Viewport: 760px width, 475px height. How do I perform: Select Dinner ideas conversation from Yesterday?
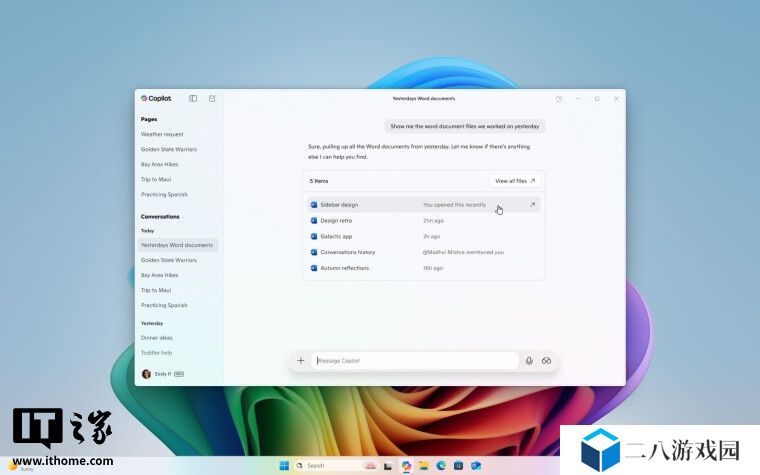[158, 338]
